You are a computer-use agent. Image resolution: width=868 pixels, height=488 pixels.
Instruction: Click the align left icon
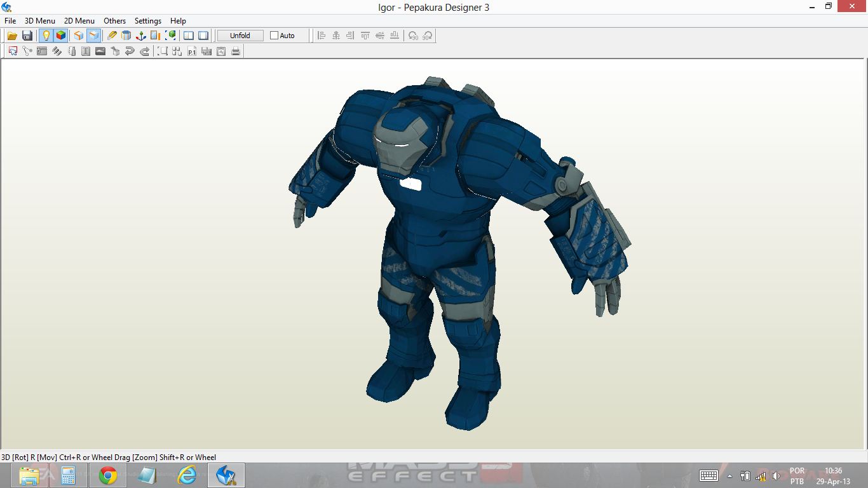click(x=322, y=36)
